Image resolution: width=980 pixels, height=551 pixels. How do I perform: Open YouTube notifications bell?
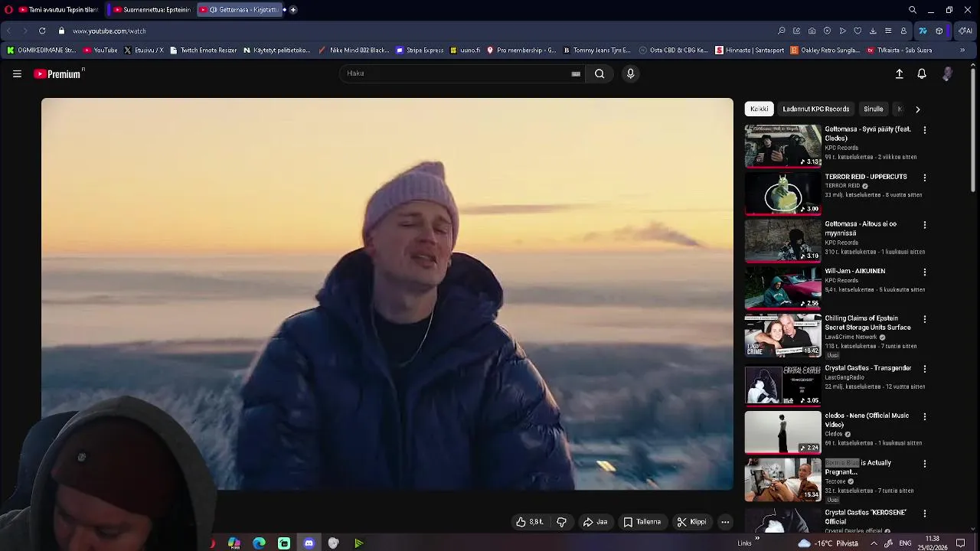pos(922,73)
